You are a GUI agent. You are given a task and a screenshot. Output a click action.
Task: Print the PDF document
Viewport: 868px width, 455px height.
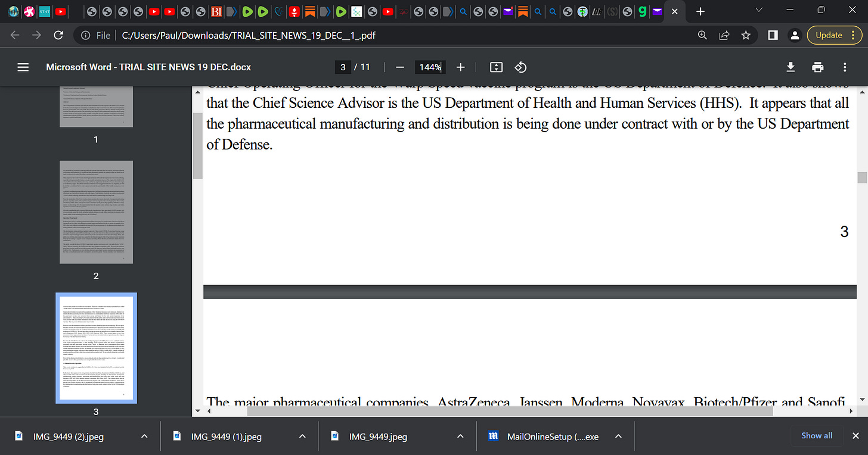point(817,67)
